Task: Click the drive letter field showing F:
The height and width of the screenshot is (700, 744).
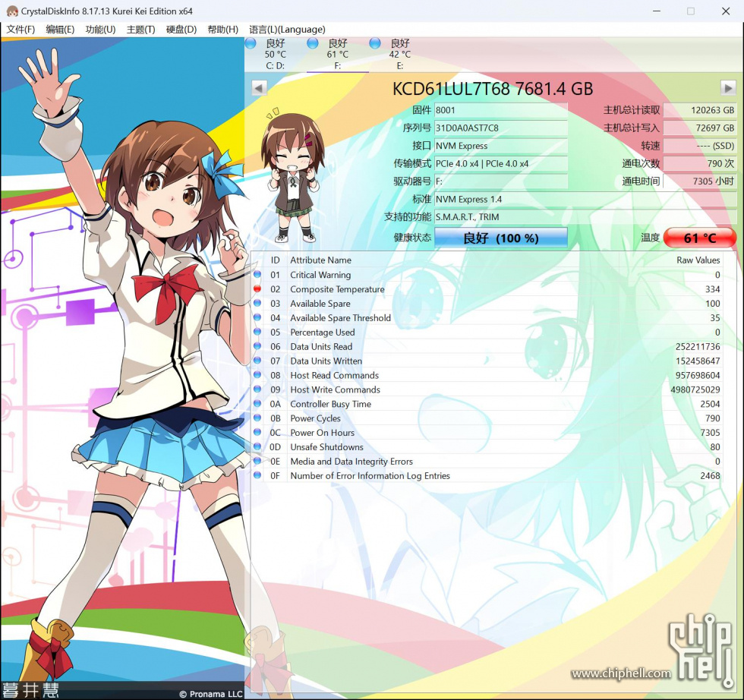Action: tap(500, 181)
